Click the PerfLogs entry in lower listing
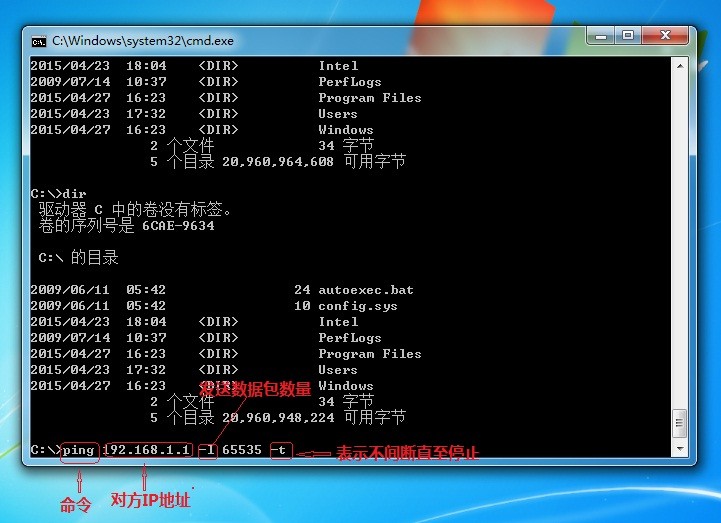Screen dimensions: 721x523 pos(350,338)
